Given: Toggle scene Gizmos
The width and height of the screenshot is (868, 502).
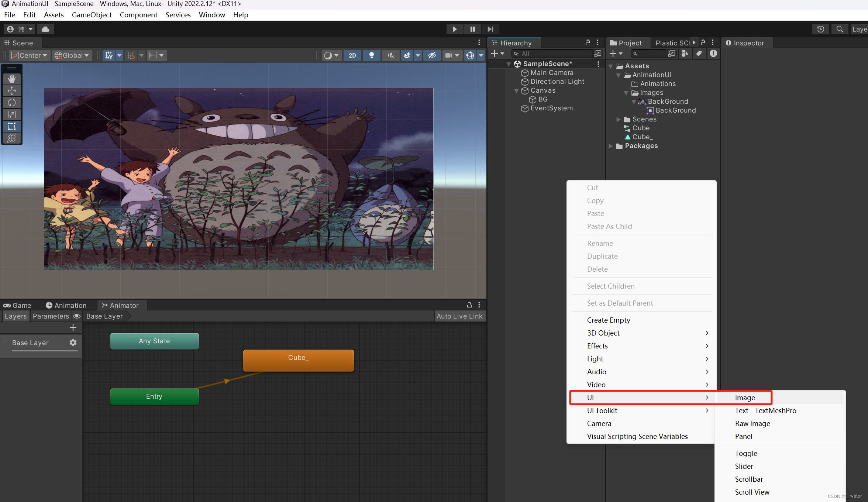Looking at the screenshot, I should coord(470,55).
